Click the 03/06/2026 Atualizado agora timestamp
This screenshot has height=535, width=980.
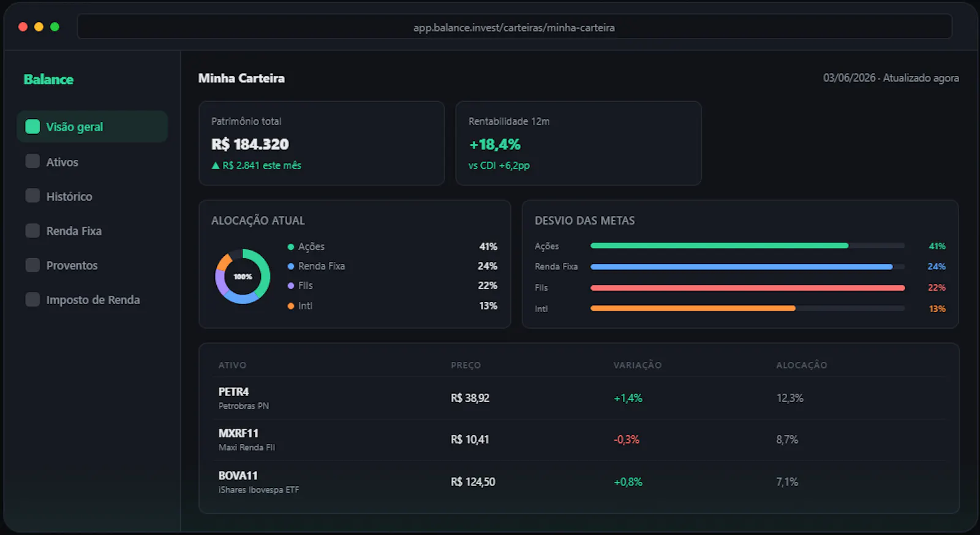891,78
